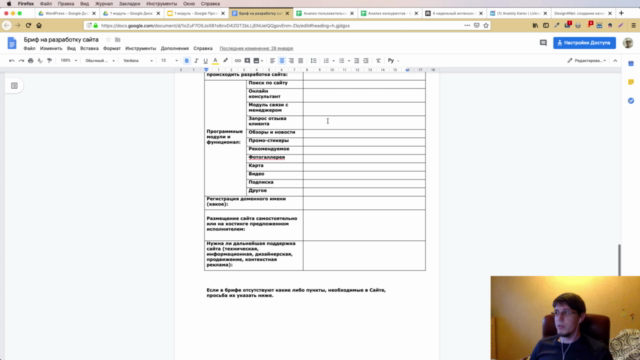This screenshot has width=640, height=360.
Task: Insert an image from the toolbar
Action: click(x=256, y=61)
